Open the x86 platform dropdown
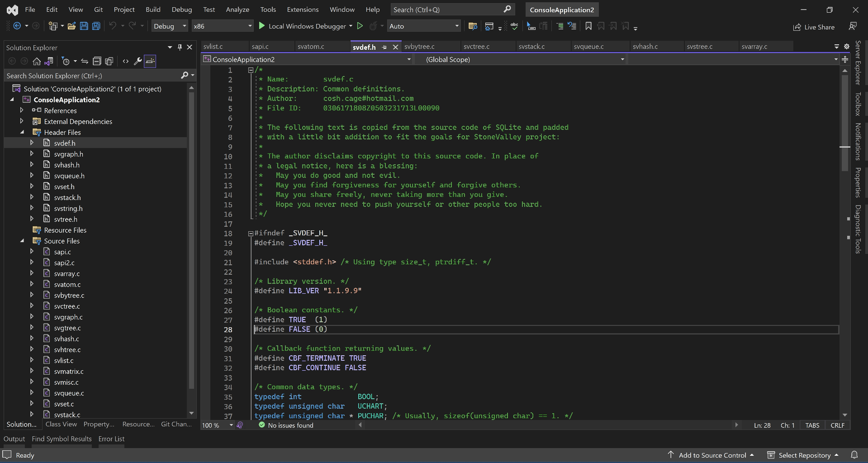This screenshot has height=463, width=868. pyautogui.click(x=222, y=26)
